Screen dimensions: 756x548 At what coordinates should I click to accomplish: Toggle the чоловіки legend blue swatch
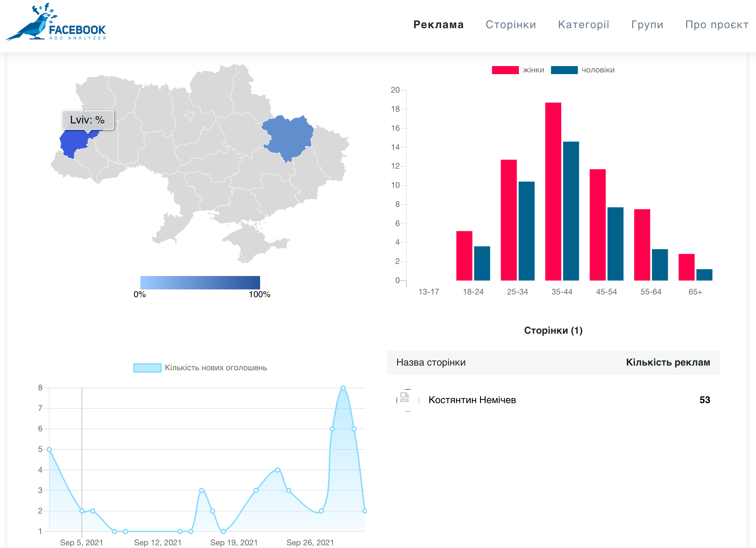pos(564,70)
